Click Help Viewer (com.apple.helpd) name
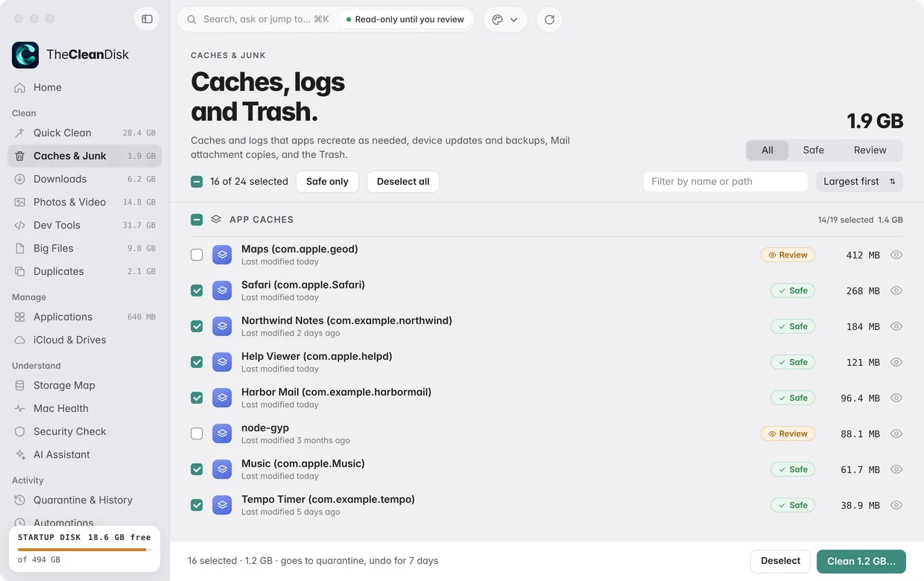The image size is (924, 581). tap(317, 356)
